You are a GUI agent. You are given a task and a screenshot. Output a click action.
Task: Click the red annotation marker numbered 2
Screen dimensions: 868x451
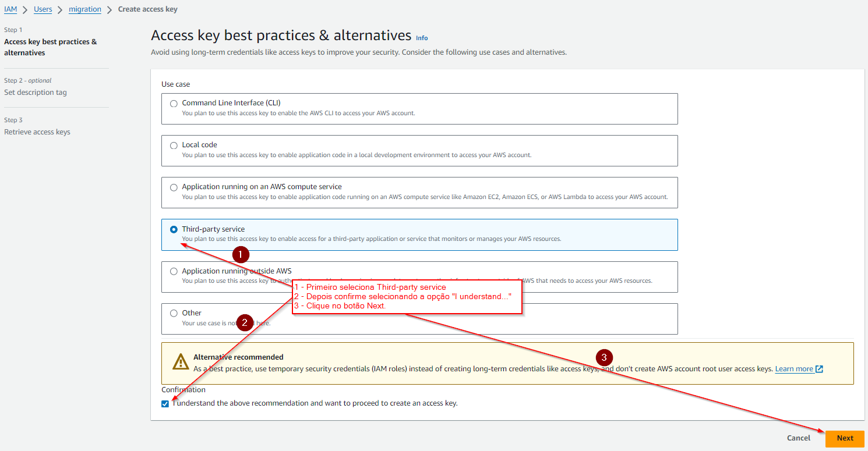pyautogui.click(x=245, y=323)
